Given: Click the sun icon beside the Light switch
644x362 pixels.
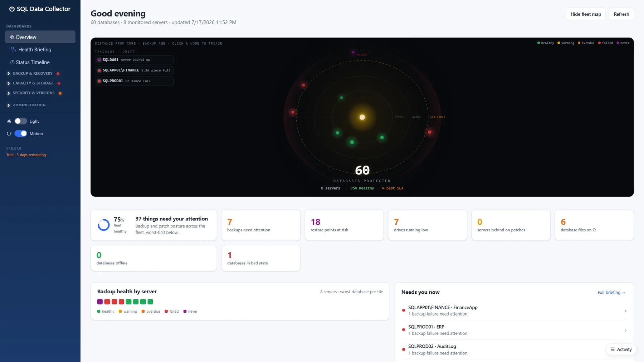Looking at the screenshot, I should point(9,121).
